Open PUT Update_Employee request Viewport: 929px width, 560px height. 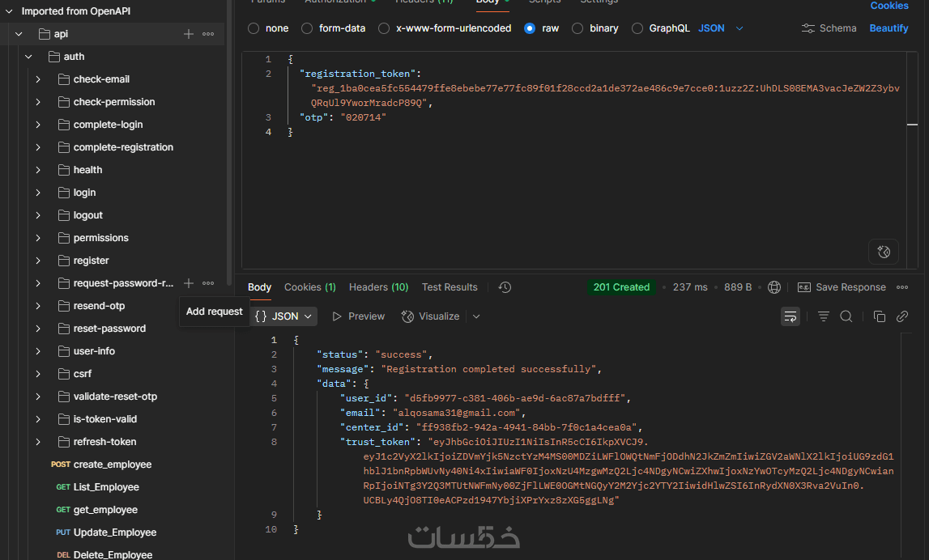pos(106,532)
